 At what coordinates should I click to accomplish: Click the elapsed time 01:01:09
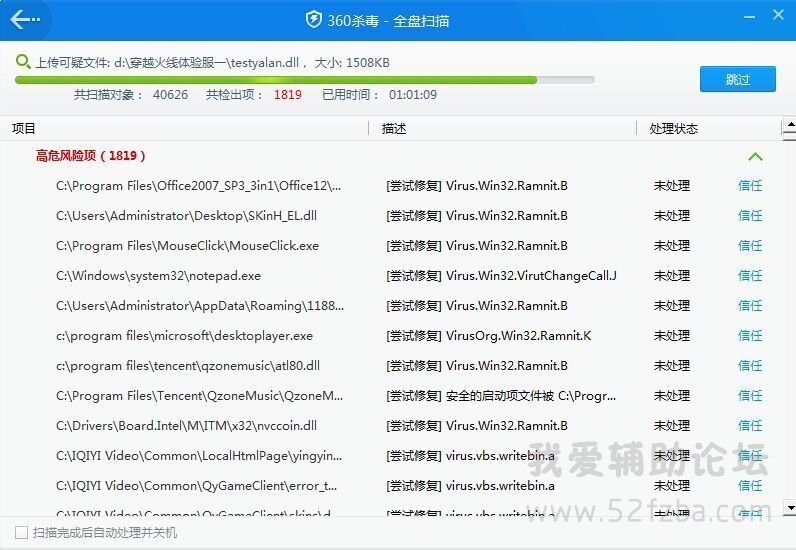413,94
